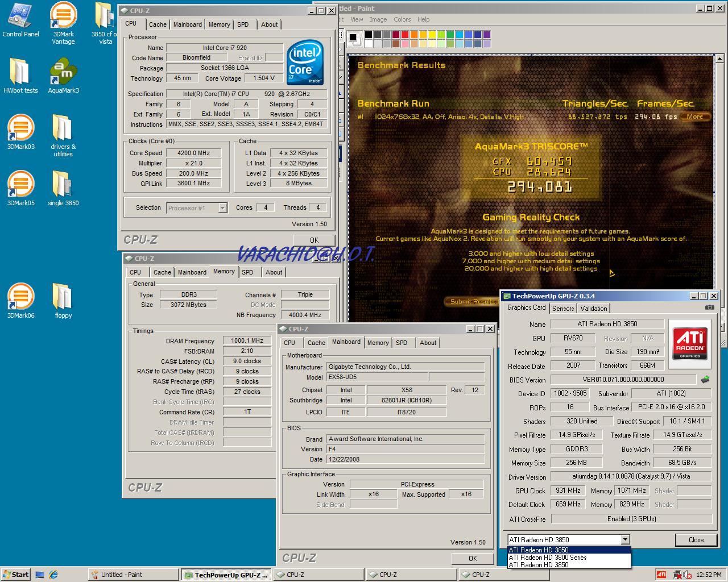Viewport: 728px width, 582px height.
Task: Open the Image menu in Paint
Action: [x=378, y=19]
